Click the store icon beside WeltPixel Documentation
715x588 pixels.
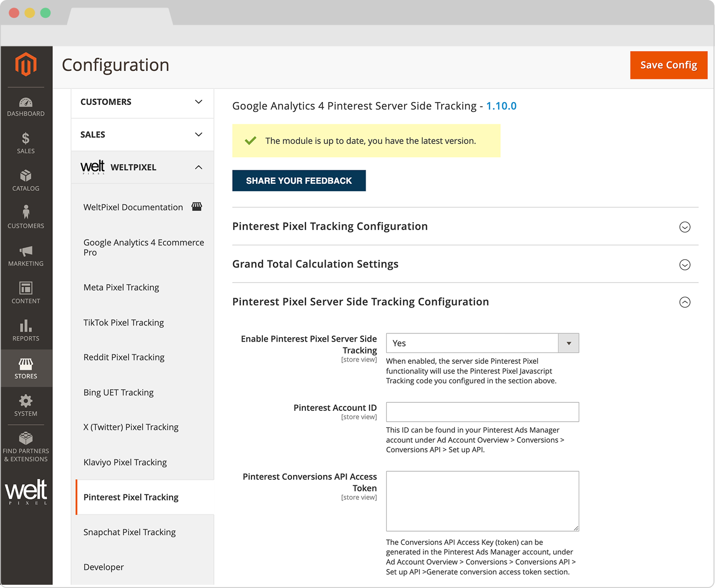coord(197,207)
